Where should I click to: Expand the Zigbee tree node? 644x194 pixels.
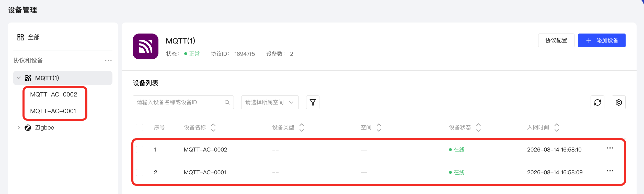pos(19,127)
